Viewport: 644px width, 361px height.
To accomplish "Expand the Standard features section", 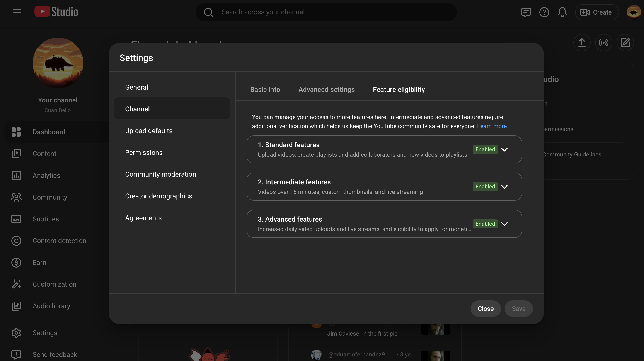I will tap(504, 150).
